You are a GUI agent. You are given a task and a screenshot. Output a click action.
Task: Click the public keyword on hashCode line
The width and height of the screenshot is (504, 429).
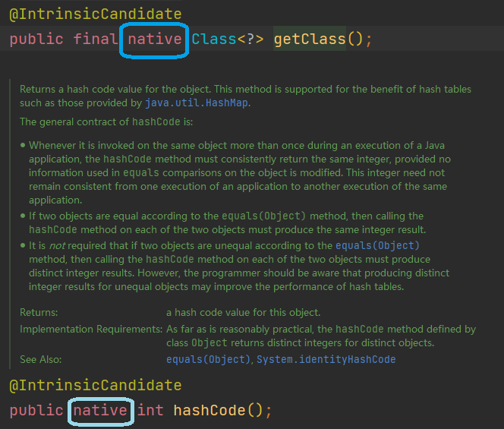36,410
